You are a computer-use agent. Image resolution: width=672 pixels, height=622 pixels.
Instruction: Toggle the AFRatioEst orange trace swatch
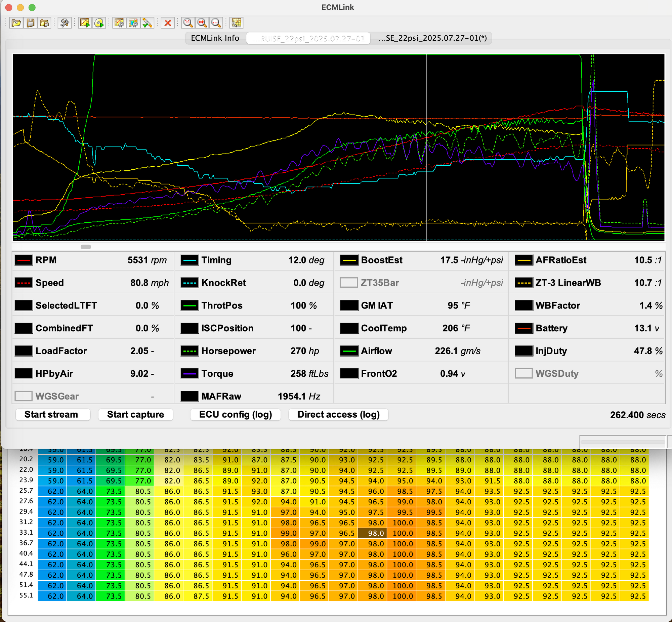pos(523,260)
